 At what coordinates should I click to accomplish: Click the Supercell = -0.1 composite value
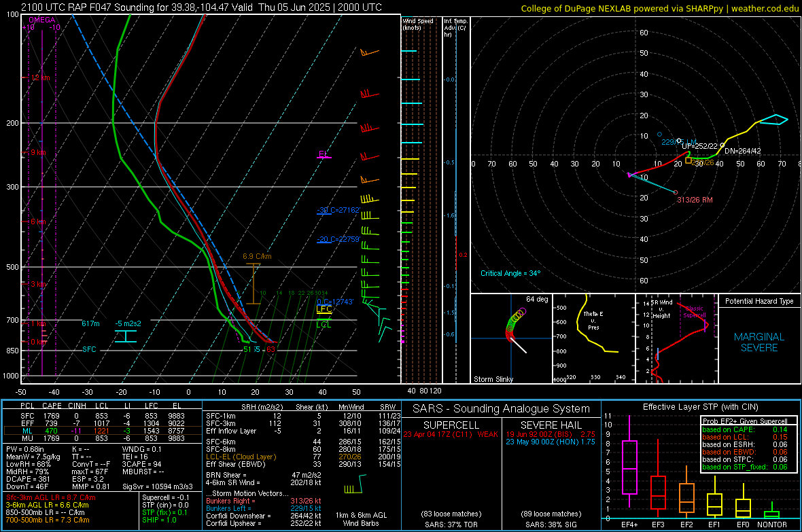point(166,497)
